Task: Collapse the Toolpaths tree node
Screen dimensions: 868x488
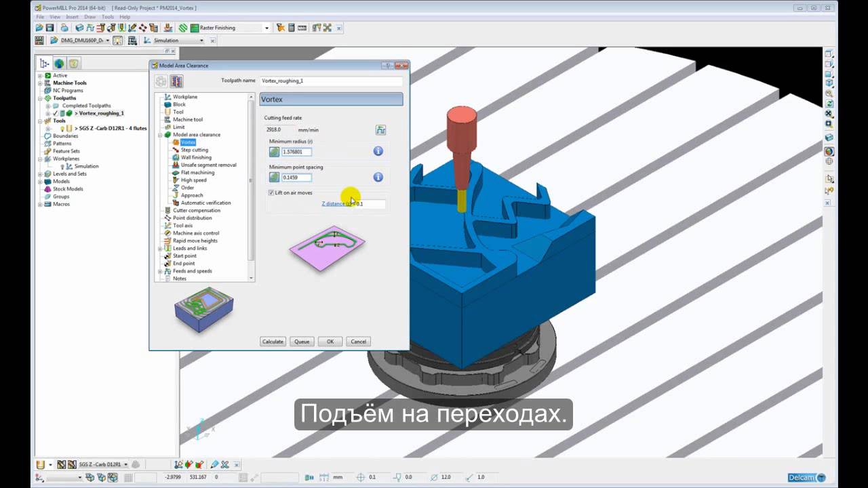Action: (x=40, y=98)
